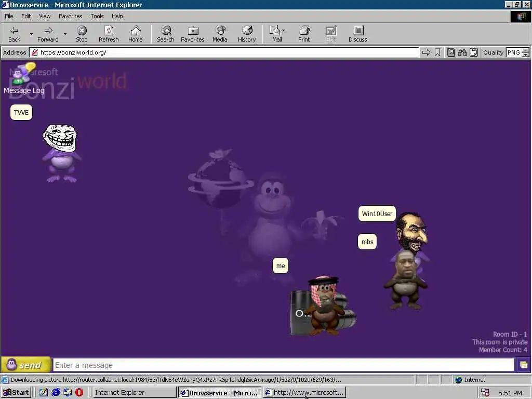Go forward with the Forward button
Viewport: 532px width, 399px height.
[x=48, y=34]
